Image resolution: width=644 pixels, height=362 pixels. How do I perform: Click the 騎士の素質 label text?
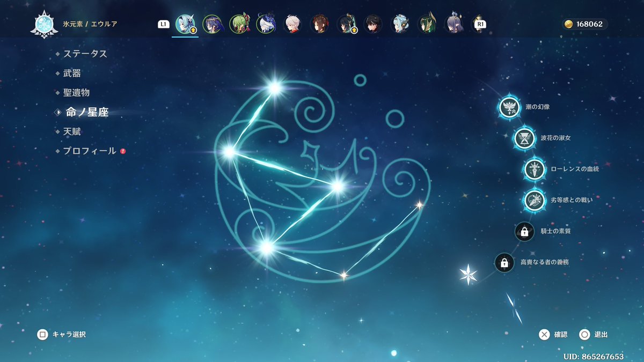tap(555, 232)
